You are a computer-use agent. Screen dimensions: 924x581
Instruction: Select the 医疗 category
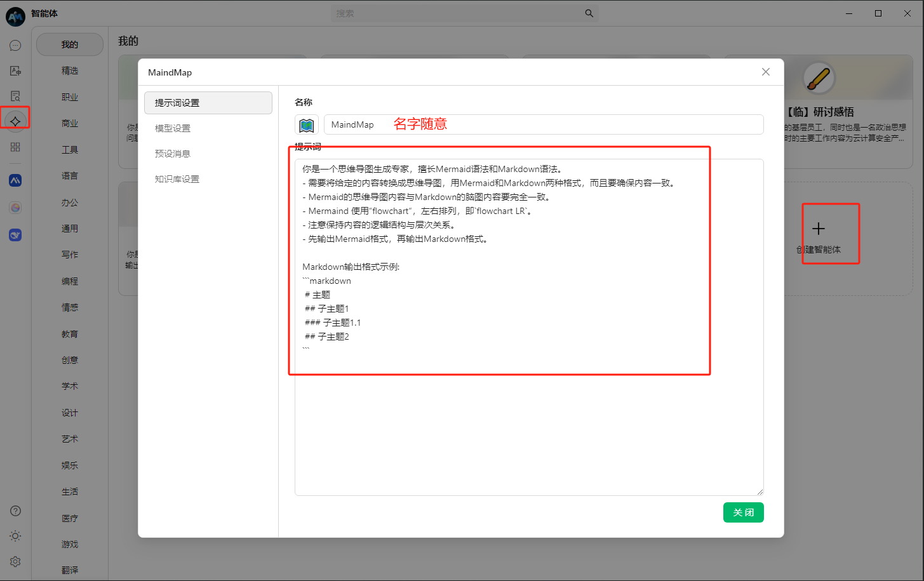pos(70,518)
